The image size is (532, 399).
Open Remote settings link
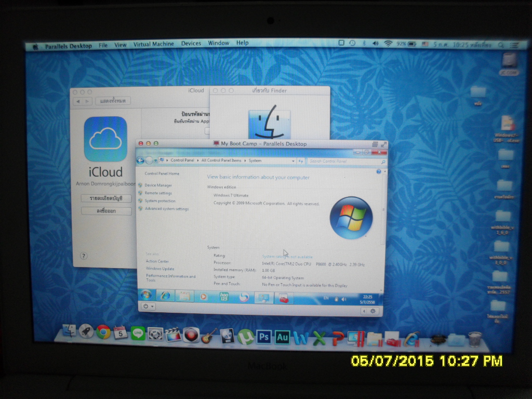coord(158,193)
